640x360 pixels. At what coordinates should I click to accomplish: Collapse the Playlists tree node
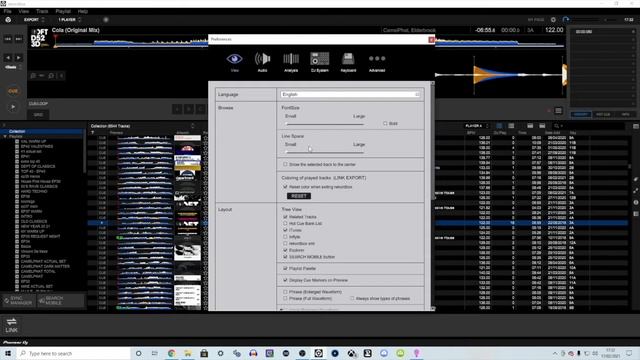(4, 136)
